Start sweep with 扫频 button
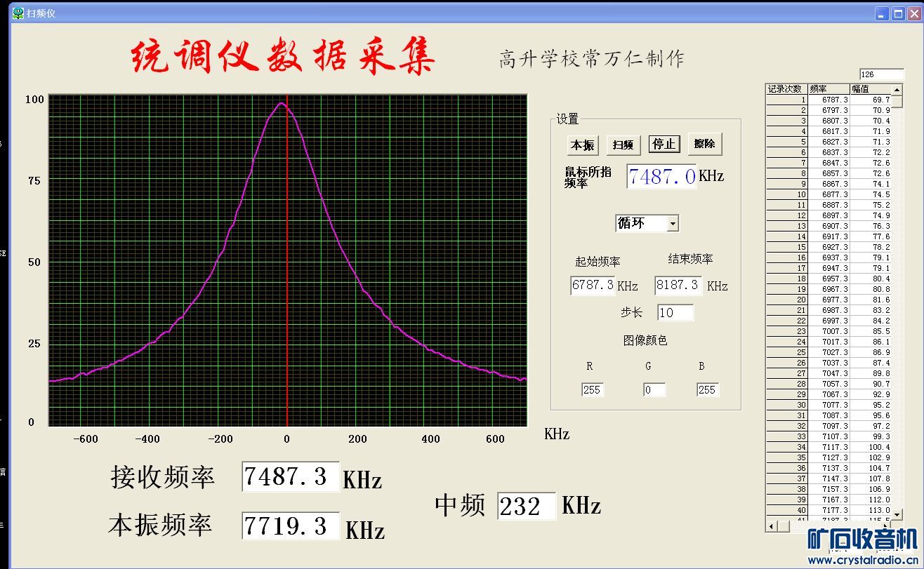Viewport: 924px width, 569px height. (x=623, y=145)
